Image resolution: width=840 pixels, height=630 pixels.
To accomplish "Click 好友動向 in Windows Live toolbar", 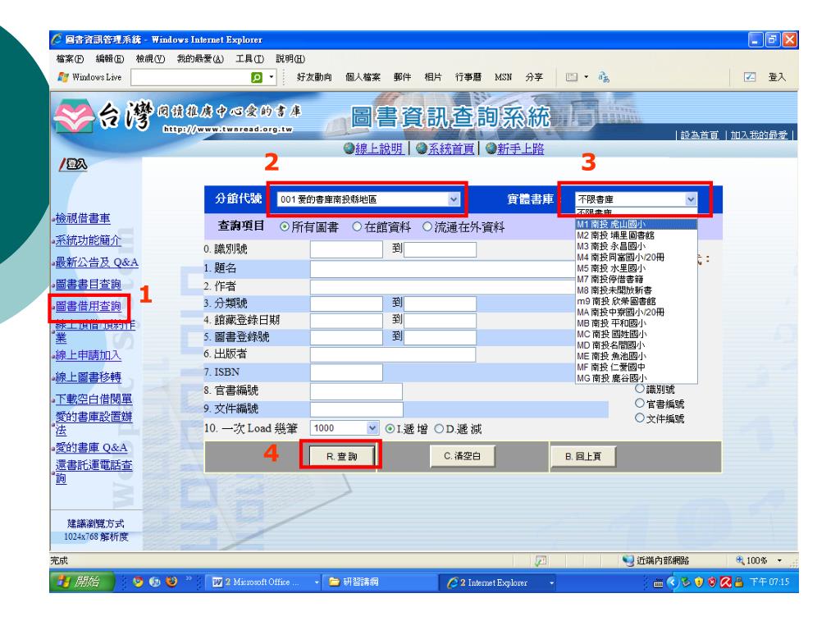I will pos(314,77).
